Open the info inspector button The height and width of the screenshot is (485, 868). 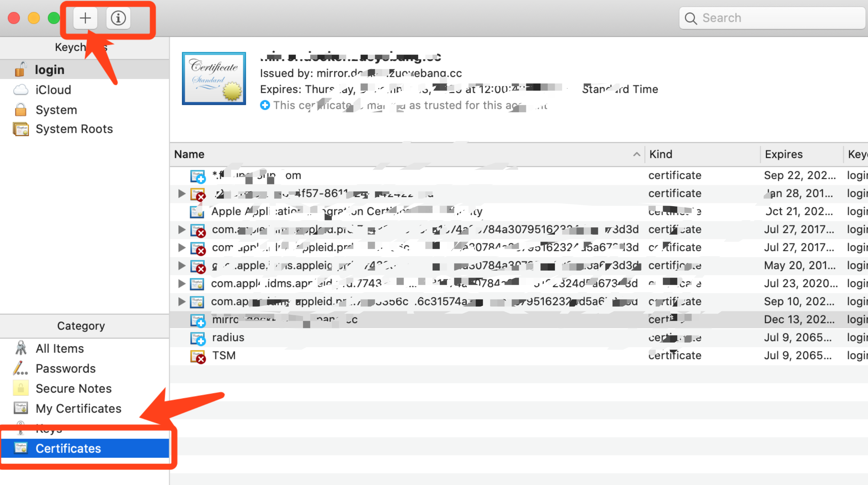click(118, 18)
